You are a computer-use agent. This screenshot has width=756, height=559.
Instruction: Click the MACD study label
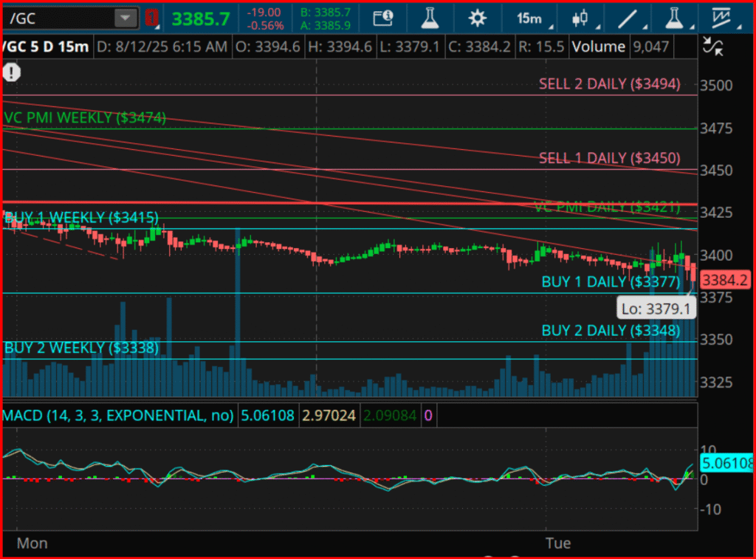[118, 416]
